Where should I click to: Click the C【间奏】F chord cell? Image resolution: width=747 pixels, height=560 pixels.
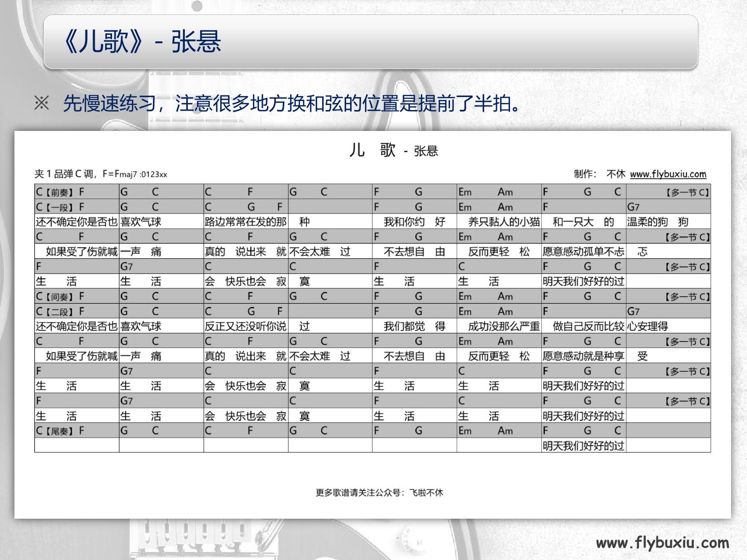pos(77,296)
